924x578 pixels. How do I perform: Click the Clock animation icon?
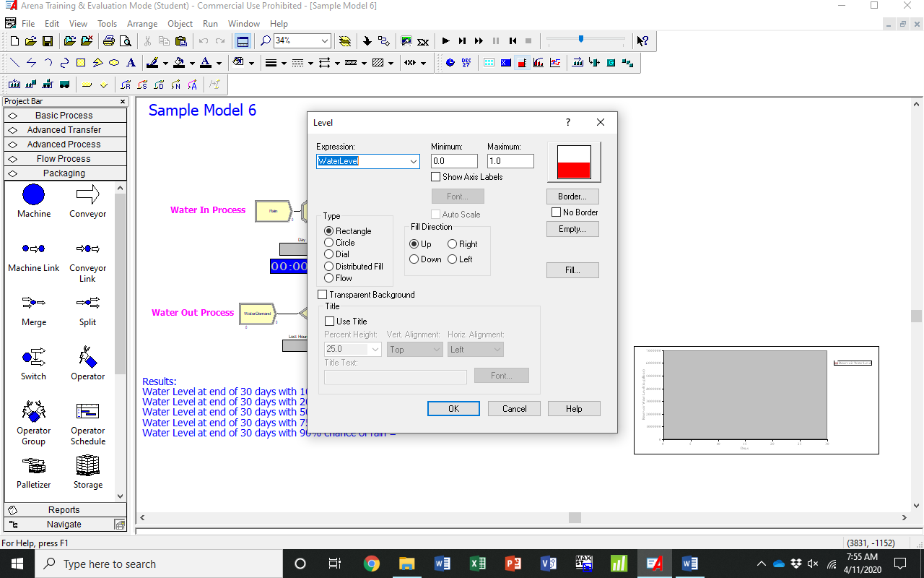click(450, 63)
